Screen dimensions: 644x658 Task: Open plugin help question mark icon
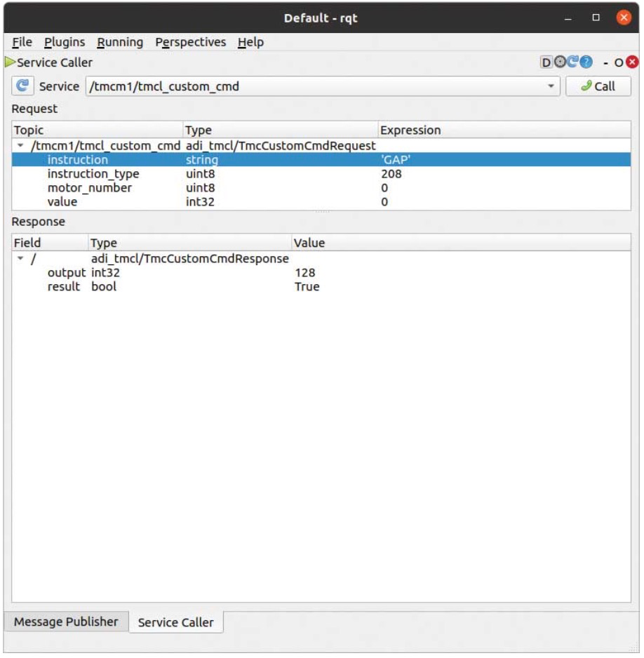pos(586,63)
